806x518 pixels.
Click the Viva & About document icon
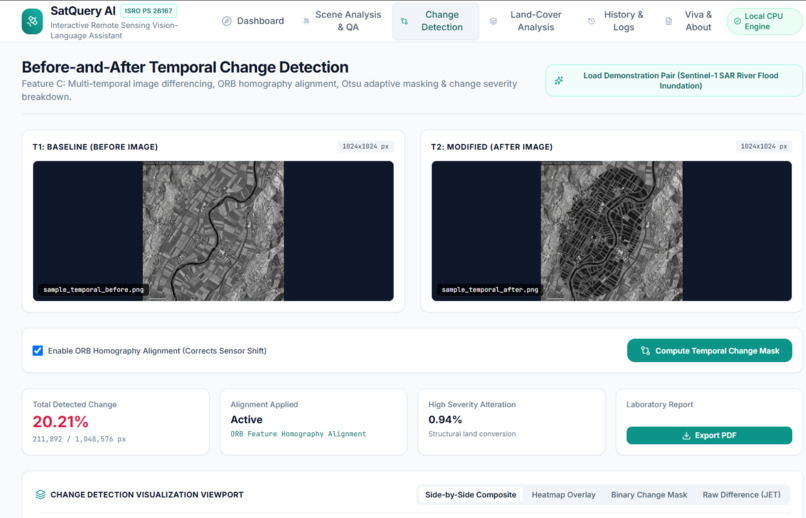coord(669,21)
